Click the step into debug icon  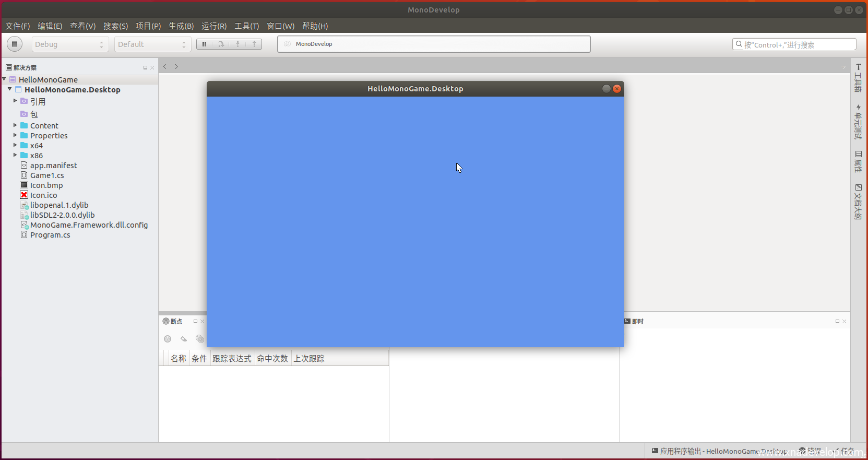pos(238,44)
